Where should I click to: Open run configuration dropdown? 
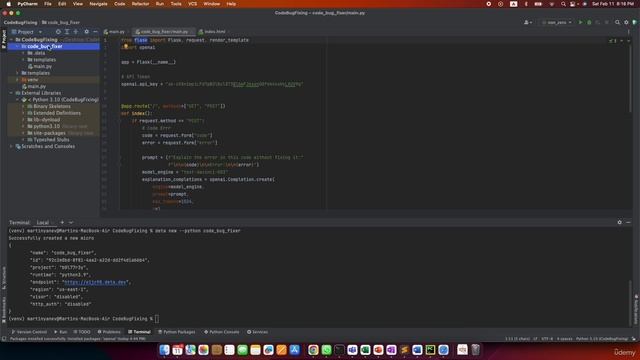[x=558, y=22]
